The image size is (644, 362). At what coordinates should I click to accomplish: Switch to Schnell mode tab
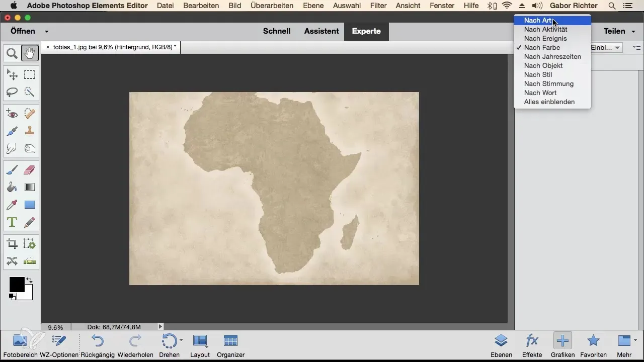[277, 31]
